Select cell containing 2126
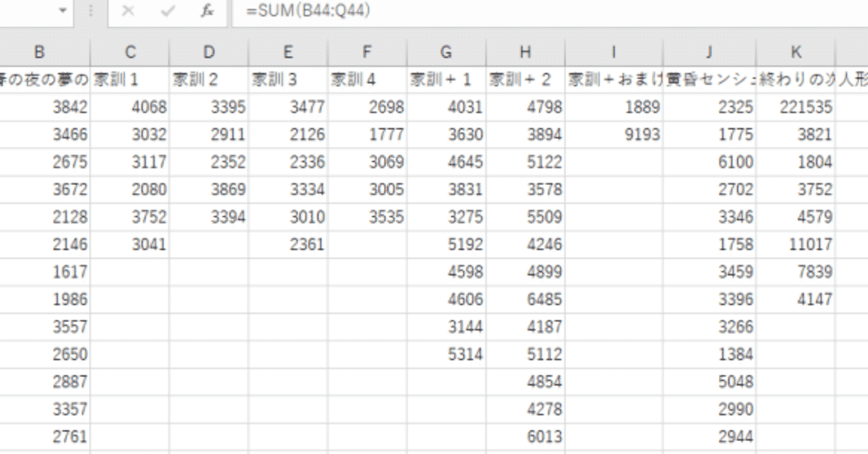The width and height of the screenshot is (868, 454). click(288, 135)
